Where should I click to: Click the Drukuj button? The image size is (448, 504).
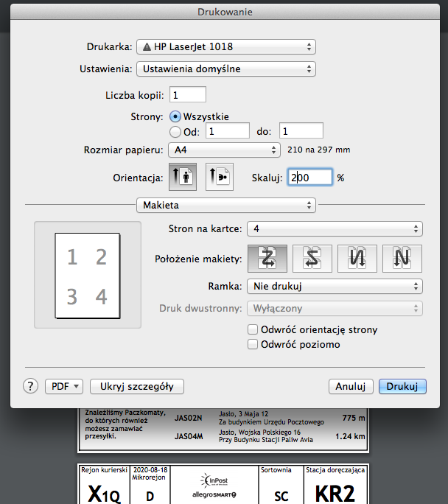tap(402, 386)
